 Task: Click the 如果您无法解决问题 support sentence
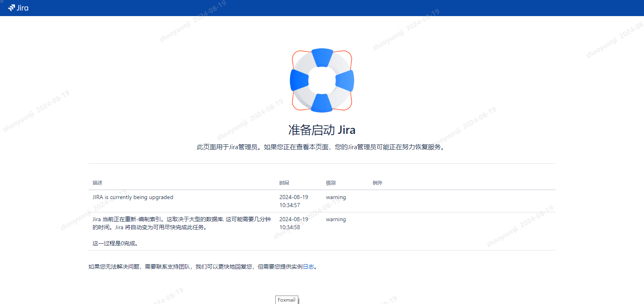click(203, 267)
